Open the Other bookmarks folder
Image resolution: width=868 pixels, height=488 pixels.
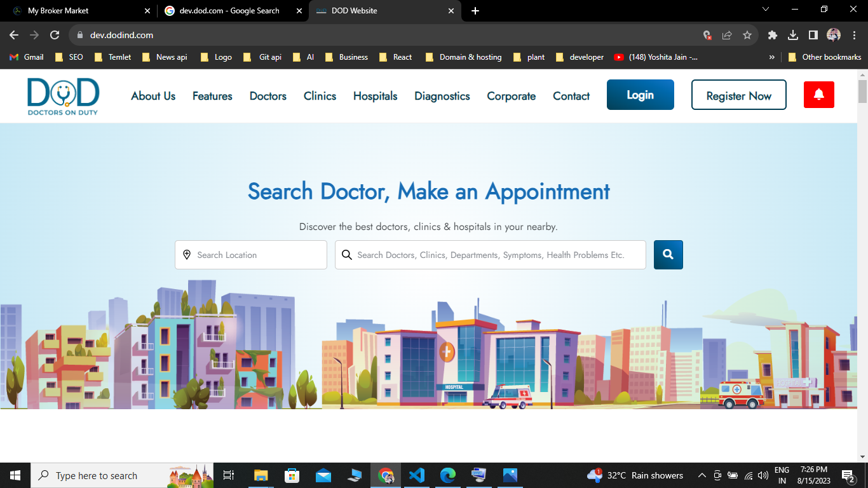(x=824, y=57)
